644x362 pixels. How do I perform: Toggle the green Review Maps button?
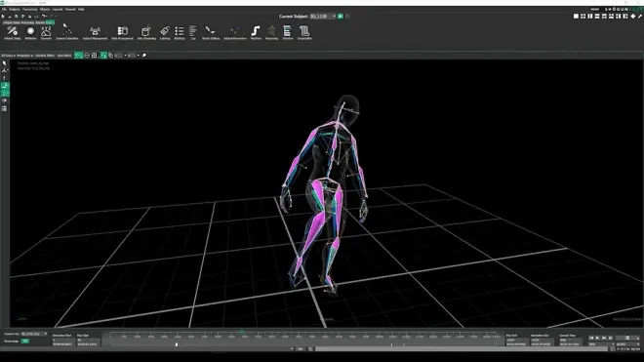point(25,342)
